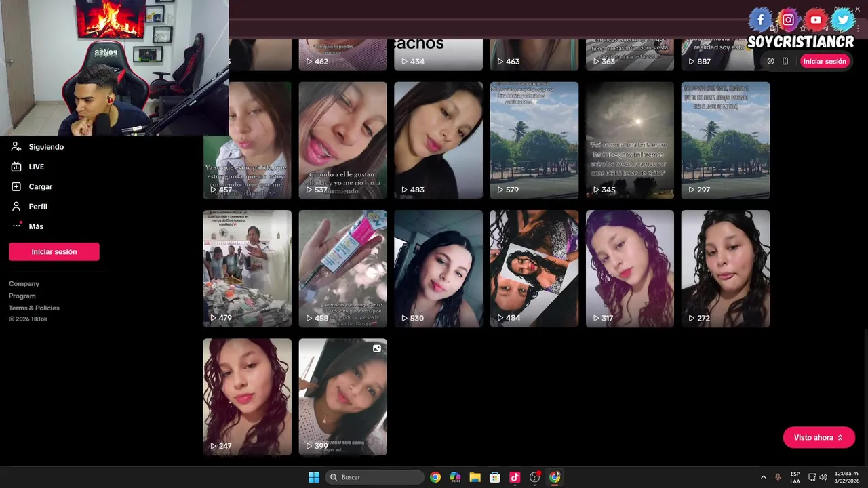The image size is (868, 488).
Task: Select Cargar upload option in sidebar
Action: 32,186
